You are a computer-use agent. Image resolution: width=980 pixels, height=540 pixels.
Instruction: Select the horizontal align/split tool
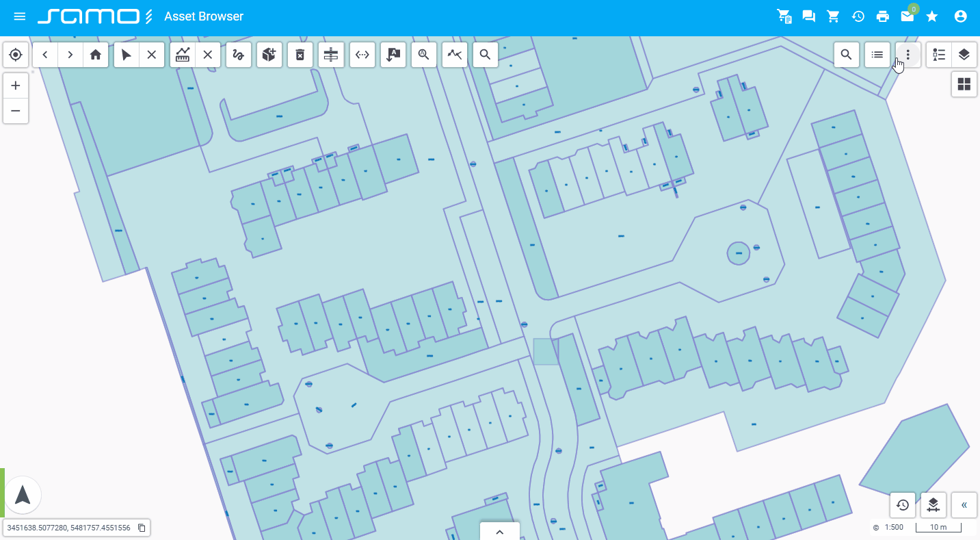coord(331,55)
